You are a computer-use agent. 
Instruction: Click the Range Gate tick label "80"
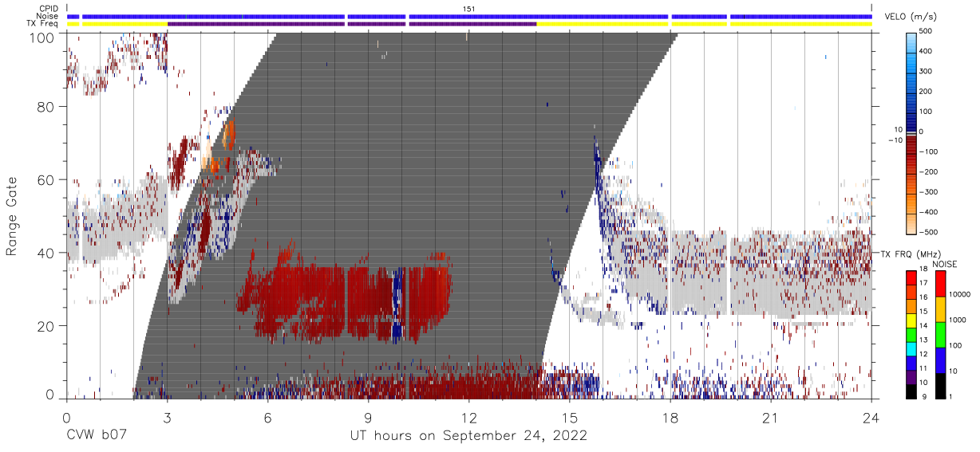point(46,107)
